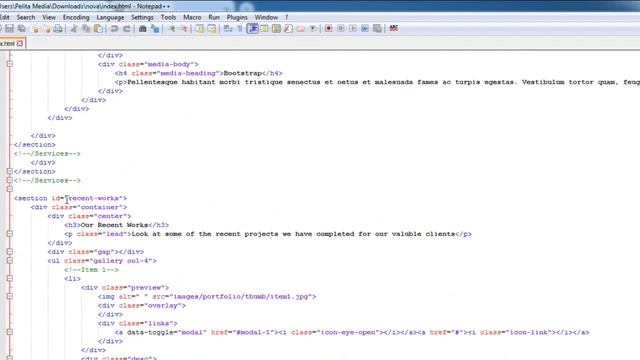Zoom out using the toolbar icon

tap(184, 29)
